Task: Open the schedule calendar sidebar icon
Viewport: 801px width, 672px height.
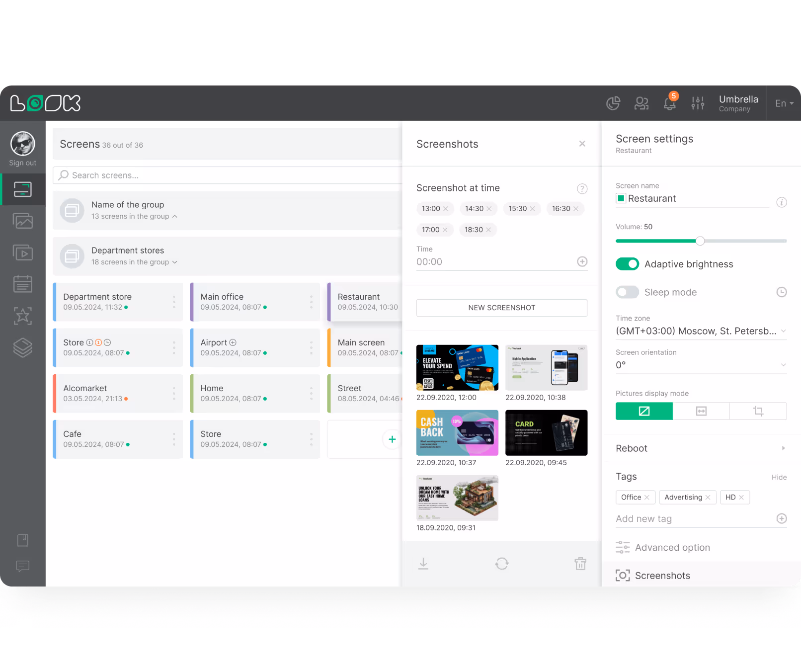Action: [x=23, y=284]
